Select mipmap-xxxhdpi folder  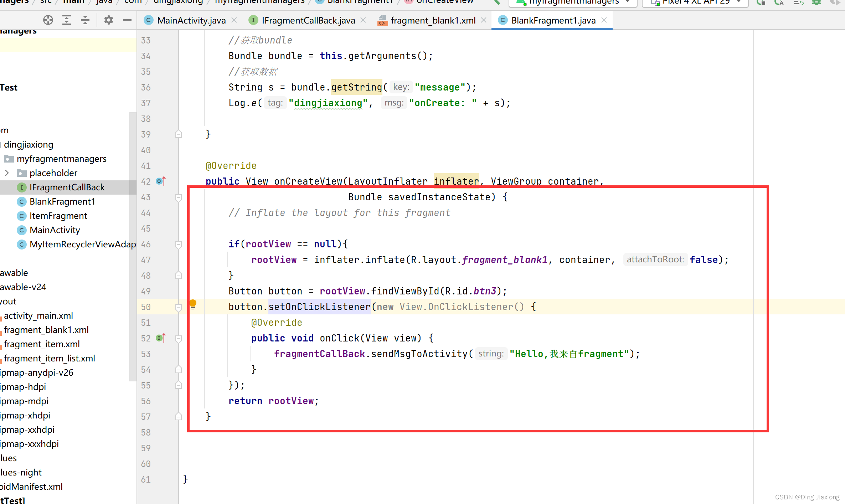[x=30, y=444]
